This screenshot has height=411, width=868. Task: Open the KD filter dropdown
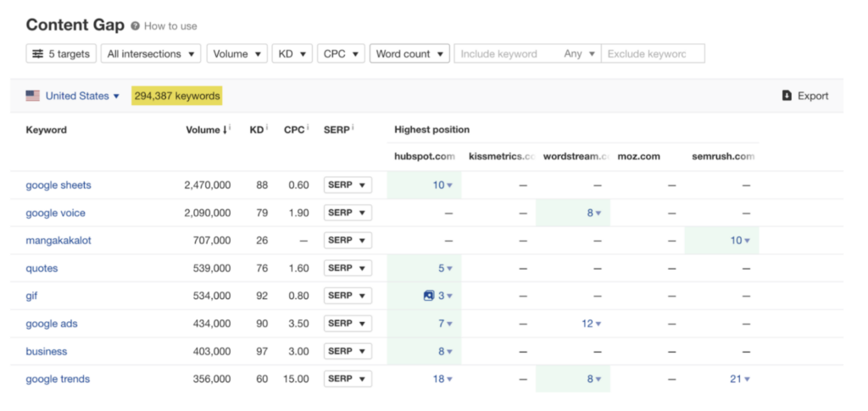(x=292, y=53)
